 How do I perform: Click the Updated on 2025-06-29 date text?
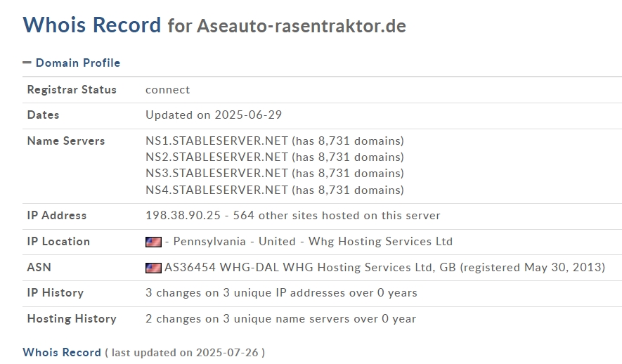[214, 115]
